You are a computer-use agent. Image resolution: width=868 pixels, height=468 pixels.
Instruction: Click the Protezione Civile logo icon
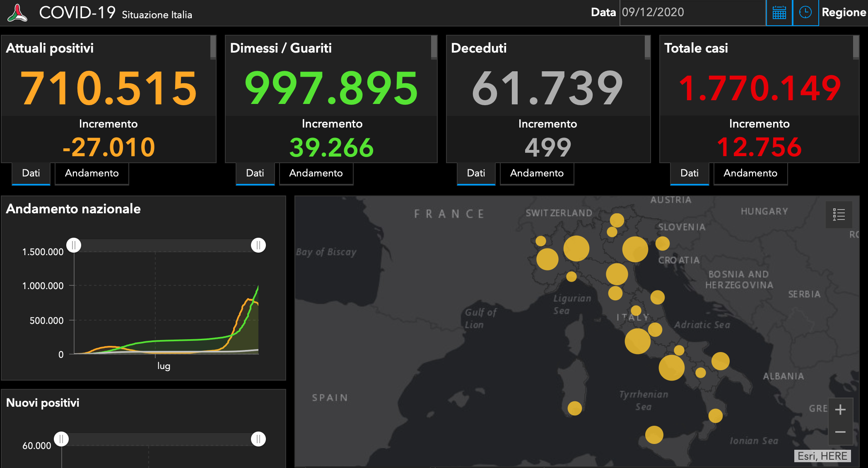click(x=17, y=13)
